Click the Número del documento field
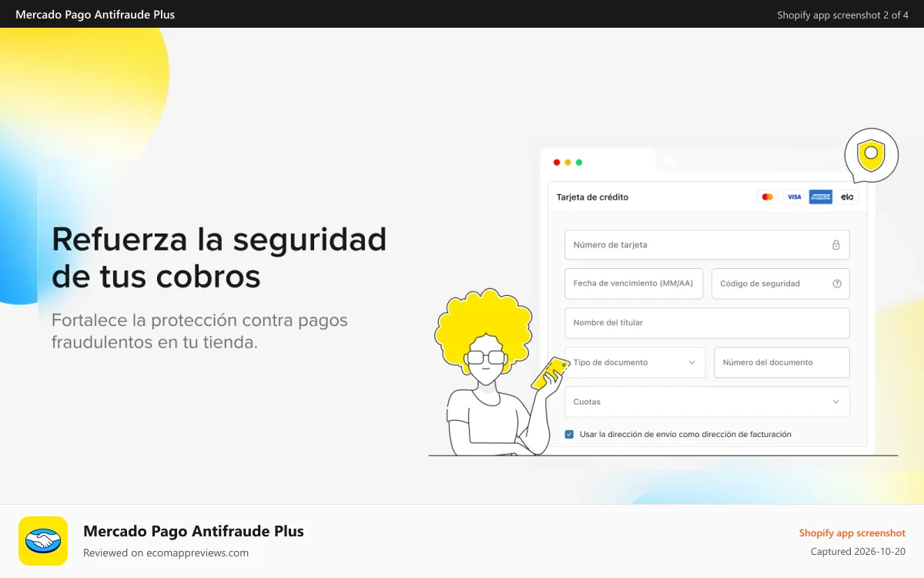 click(782, 362)
